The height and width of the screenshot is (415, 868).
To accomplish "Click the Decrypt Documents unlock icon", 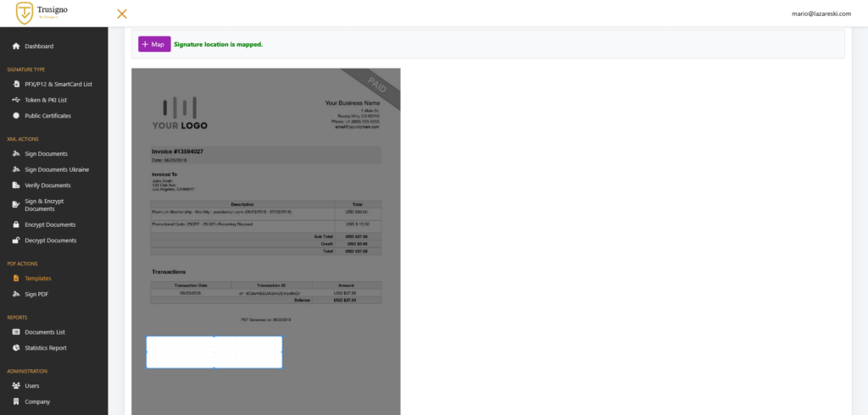I will click(16, 241).
